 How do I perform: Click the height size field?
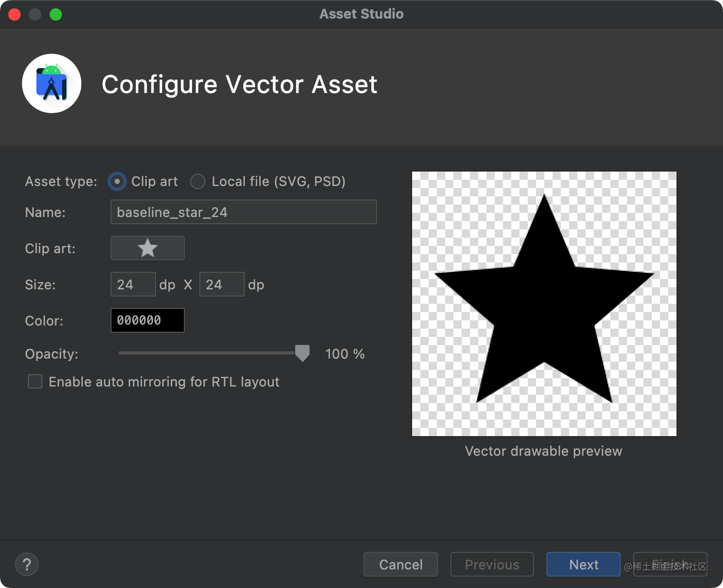pyautogui.click(x=222, y=284)
